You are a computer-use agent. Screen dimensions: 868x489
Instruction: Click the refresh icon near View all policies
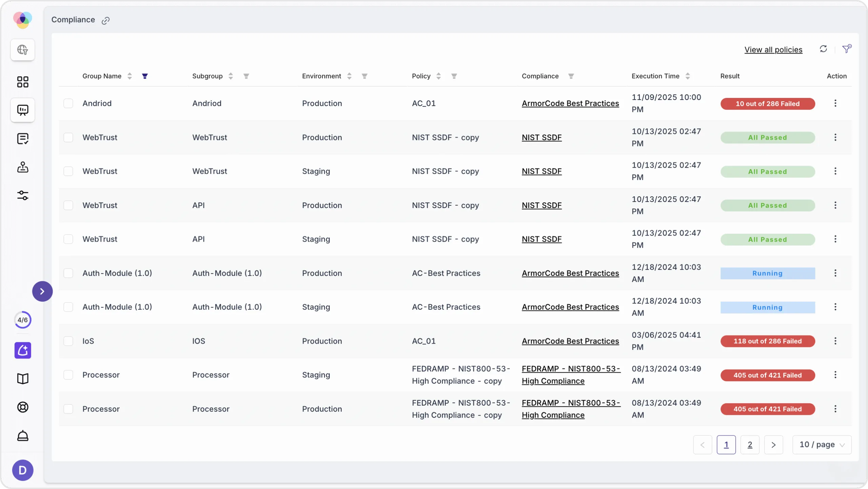(x=823, y=49)
